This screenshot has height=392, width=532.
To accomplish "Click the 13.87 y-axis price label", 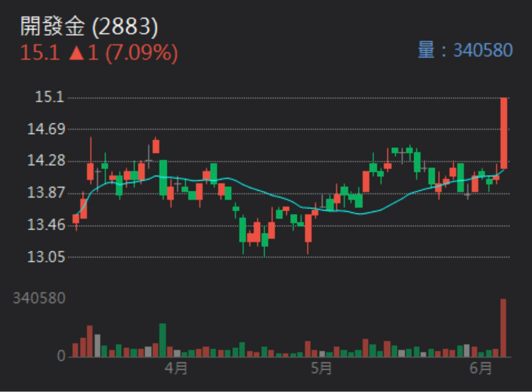I will 45,193.
